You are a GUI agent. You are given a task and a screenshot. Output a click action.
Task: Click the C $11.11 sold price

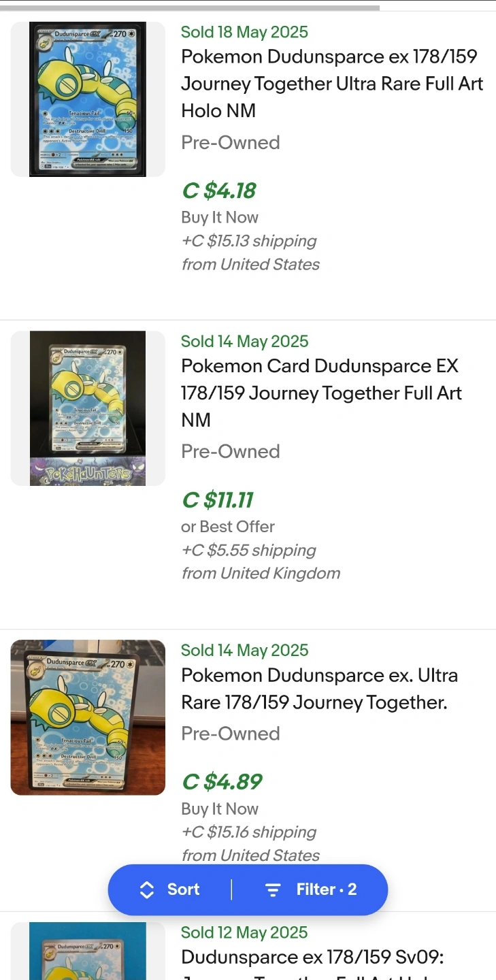point(218,500)
